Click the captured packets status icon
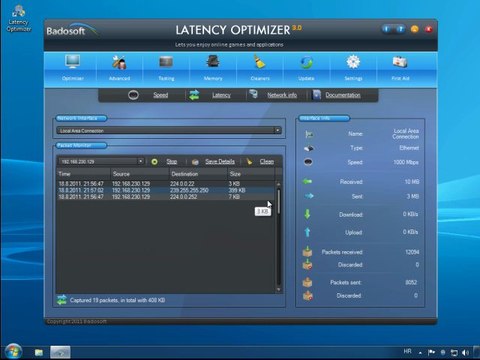 point(62,300)
